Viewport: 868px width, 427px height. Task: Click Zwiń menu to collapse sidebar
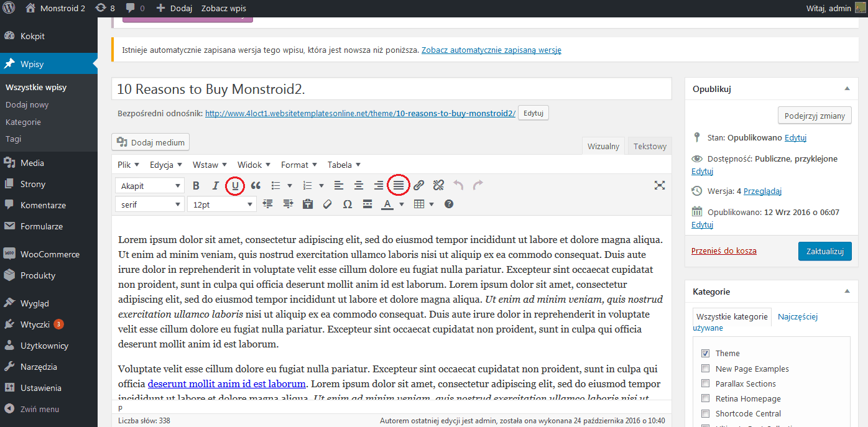click(x=48, y=409)
